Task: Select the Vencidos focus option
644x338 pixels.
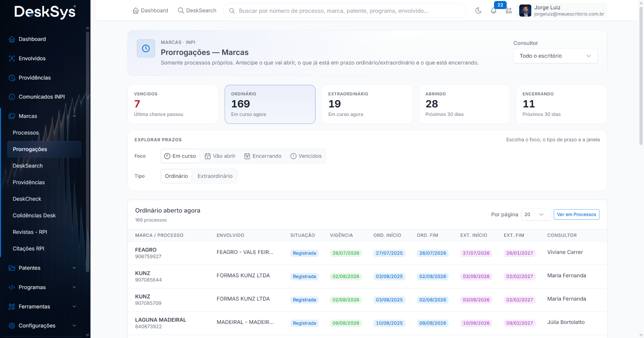Action: tap(306, 156)
